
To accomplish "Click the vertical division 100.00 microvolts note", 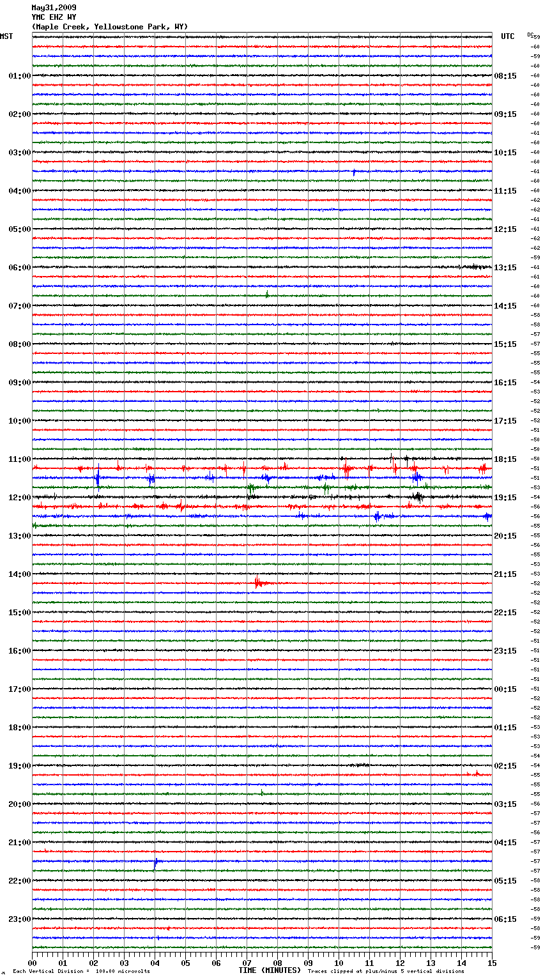I will click(81, 971).
